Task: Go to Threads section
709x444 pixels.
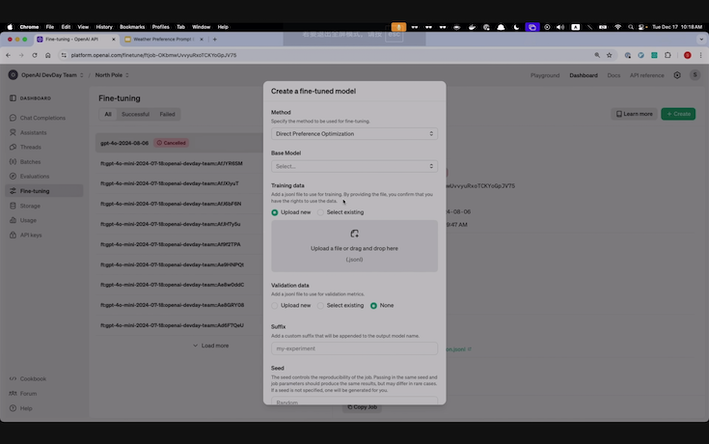Action: point(31,147)
